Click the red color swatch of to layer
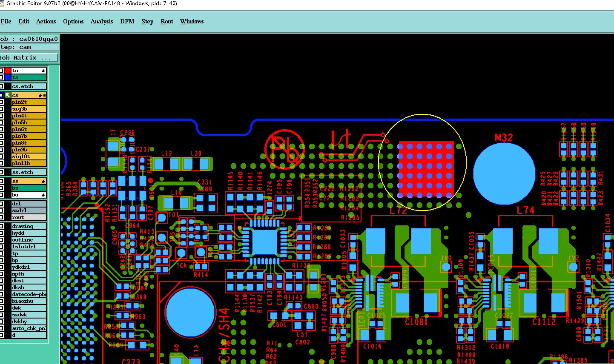This screenshot has width=614, height=364. coord(8,71)
